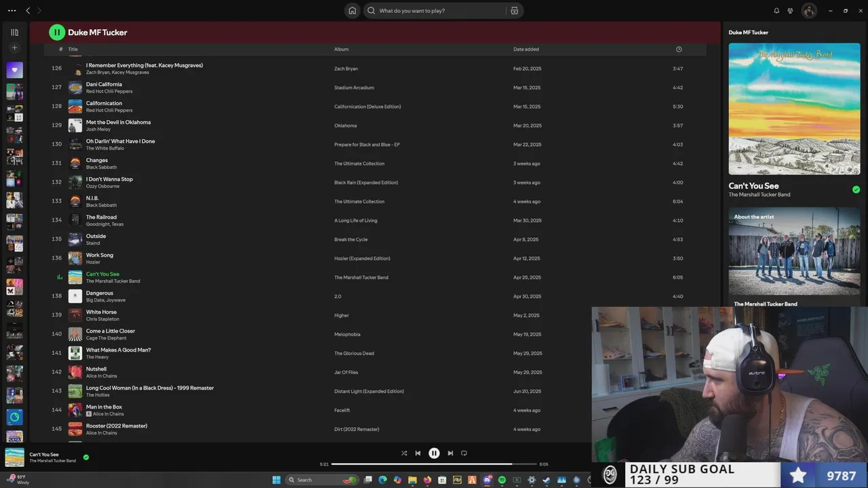
Task: Open Discord from the taskbar
Action: (x=487, y=480)
